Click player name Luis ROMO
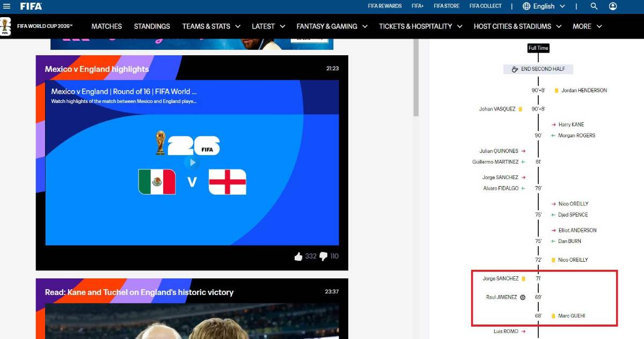 506,331
